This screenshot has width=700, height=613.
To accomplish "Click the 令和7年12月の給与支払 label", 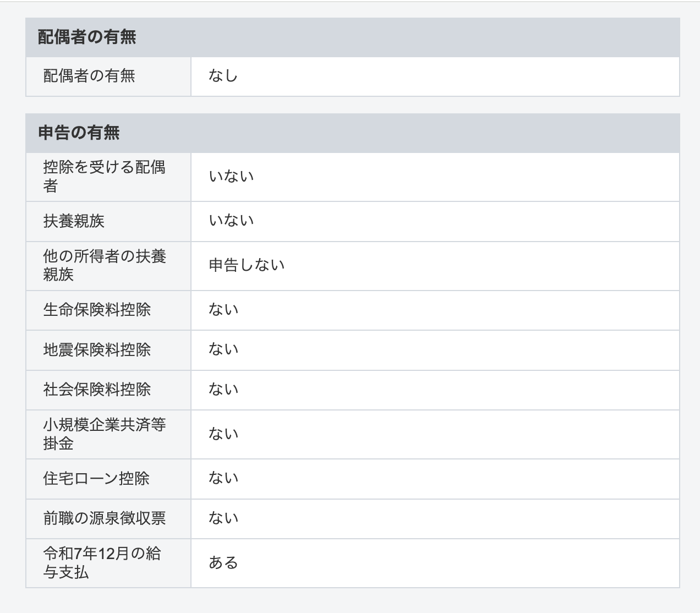I will pos(102,563).
